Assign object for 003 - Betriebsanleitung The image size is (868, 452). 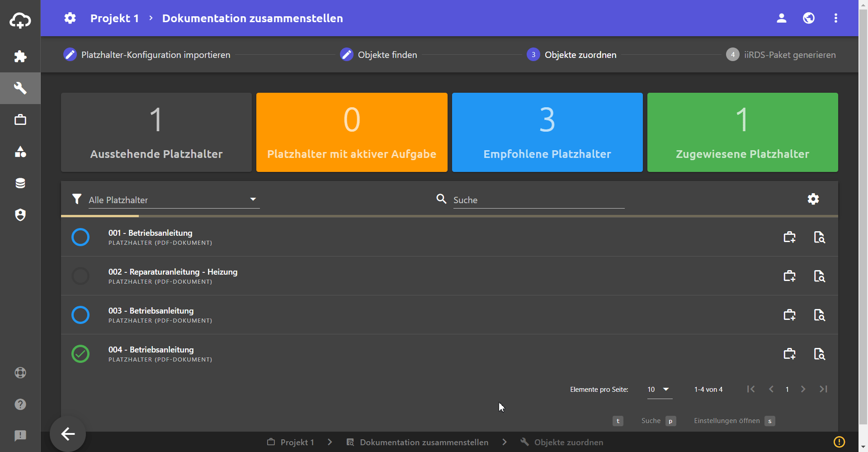pos(790,315)
